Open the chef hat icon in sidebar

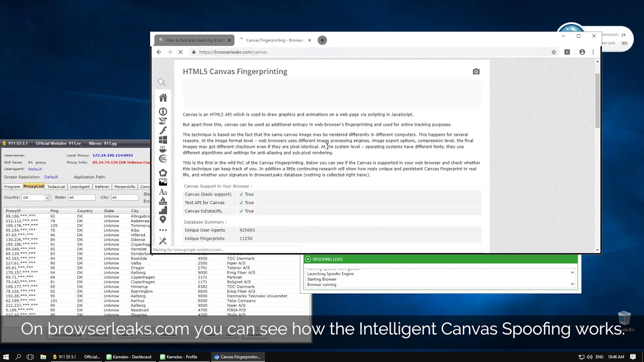pyautogui.click(x=163, y=173)
